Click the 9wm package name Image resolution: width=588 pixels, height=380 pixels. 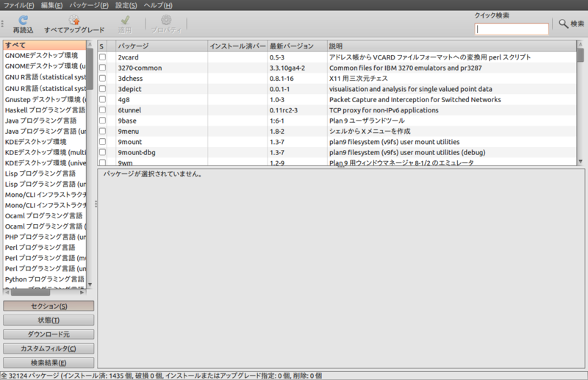click(125, 162)
